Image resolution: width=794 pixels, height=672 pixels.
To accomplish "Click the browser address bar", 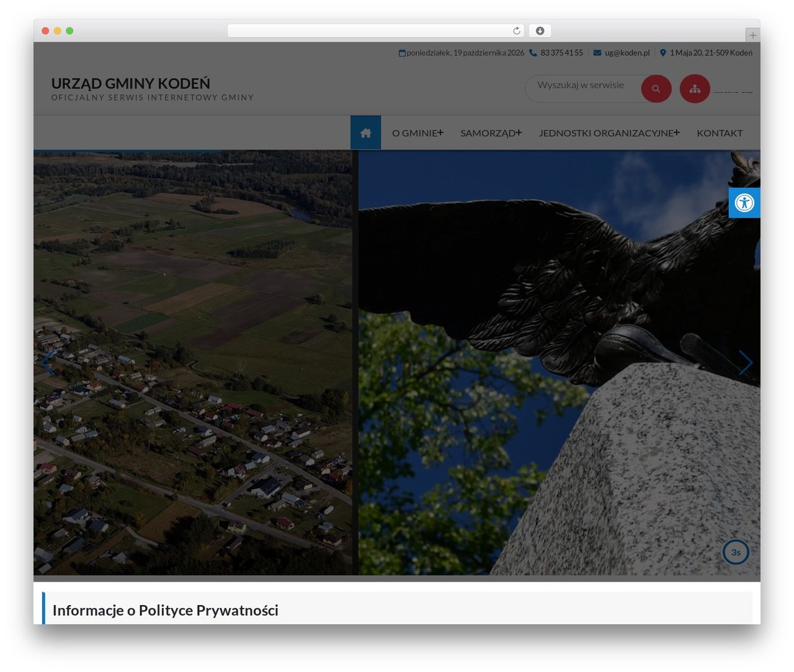I will (376, 31).
